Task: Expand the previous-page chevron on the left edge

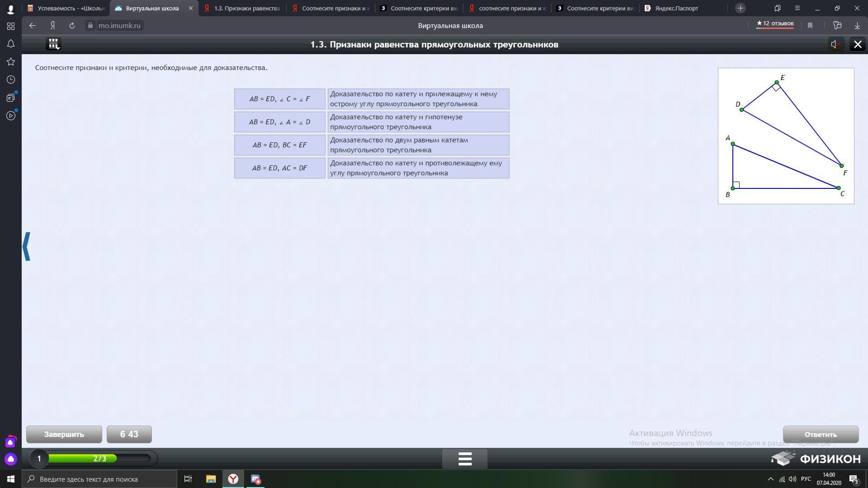Action: [26, 246]
